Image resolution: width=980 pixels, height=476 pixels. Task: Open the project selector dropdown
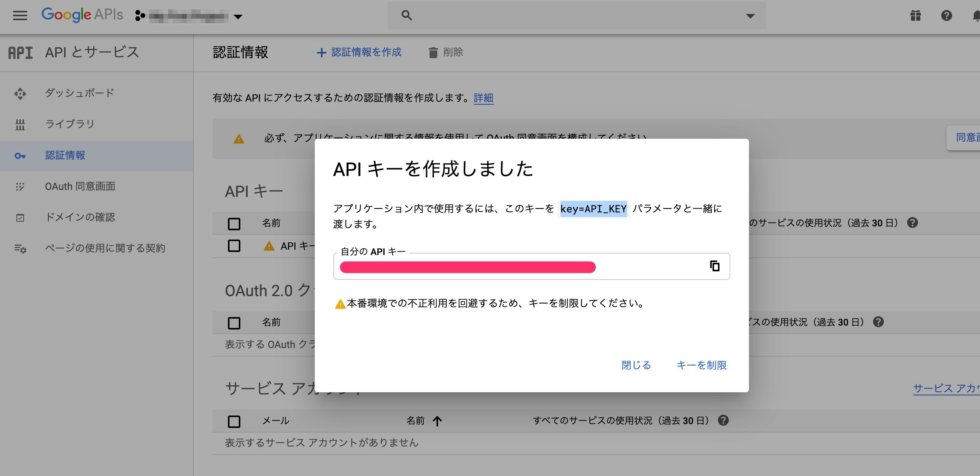pos(189,16)
